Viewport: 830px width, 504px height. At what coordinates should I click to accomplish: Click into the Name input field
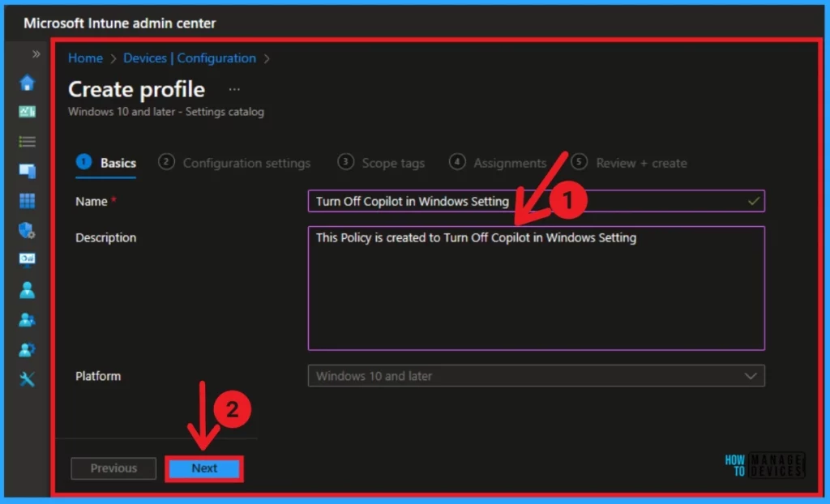[537, 201]
